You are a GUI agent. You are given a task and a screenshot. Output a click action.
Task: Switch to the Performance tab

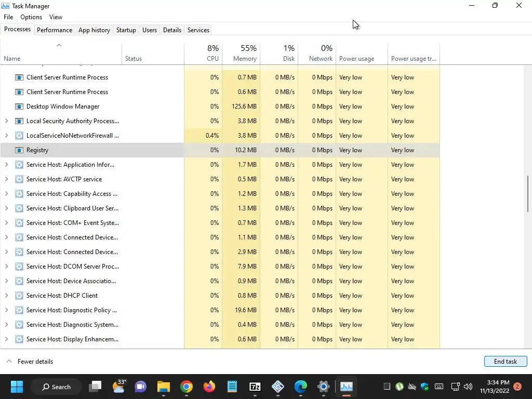[x=55, y=30]
